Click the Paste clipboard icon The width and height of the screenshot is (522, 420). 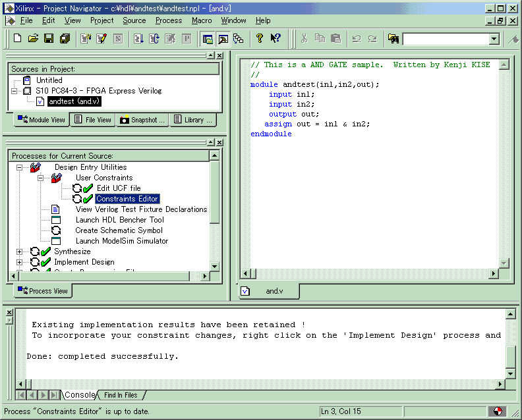click(x=336, y=39)
